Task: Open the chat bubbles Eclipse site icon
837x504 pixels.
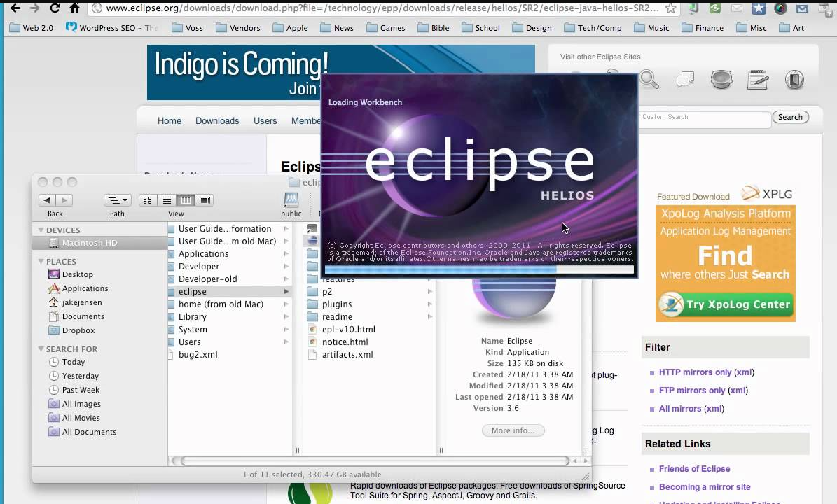Action: [686, 80]
